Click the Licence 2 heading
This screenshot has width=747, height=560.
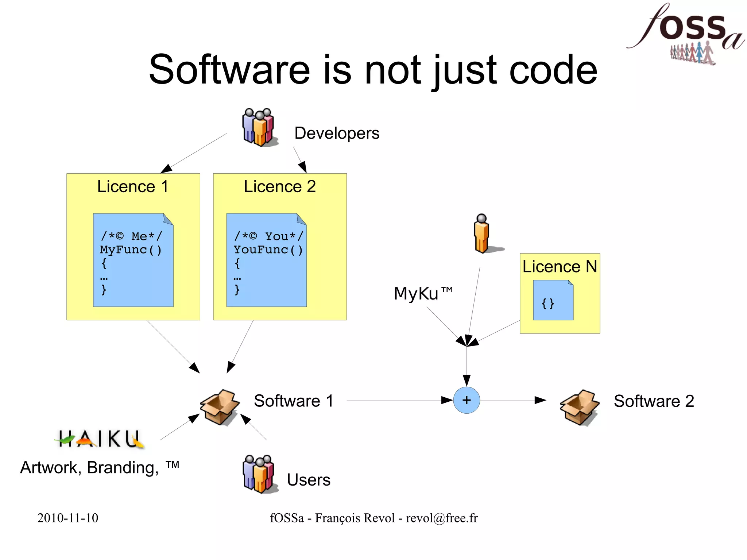coord(280,186)
